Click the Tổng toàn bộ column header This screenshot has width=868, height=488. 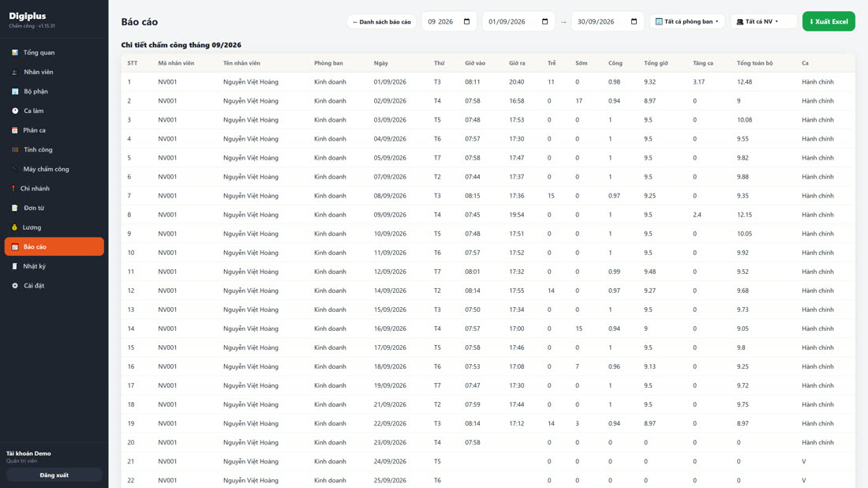(x=754, y=63)
